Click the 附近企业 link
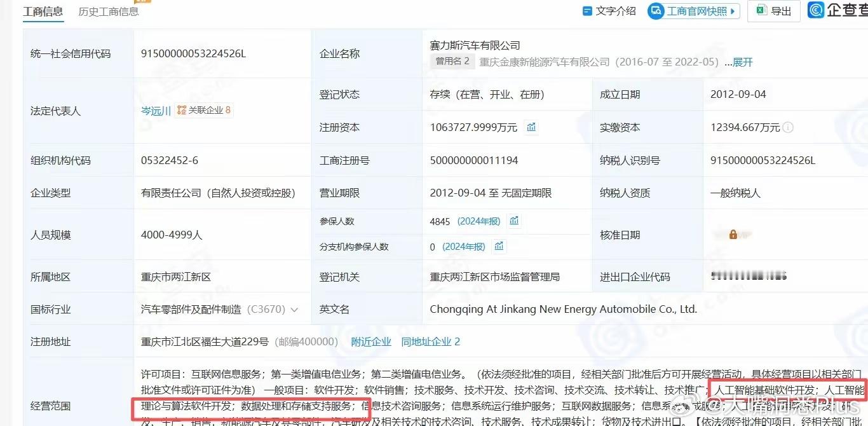The width and height of the screenshot is (868, 426). click(x=370, y=341)
